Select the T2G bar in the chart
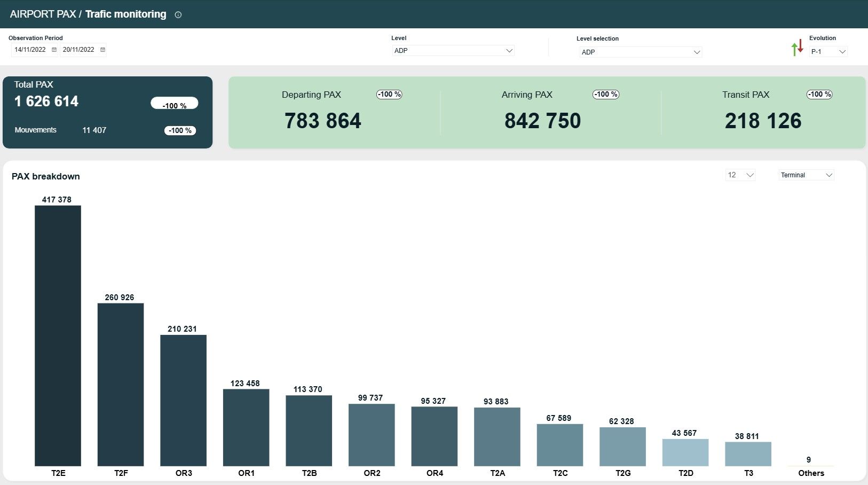 (622, 447)
